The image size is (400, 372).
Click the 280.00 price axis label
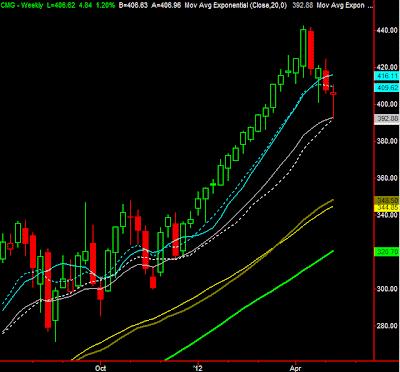388,326
